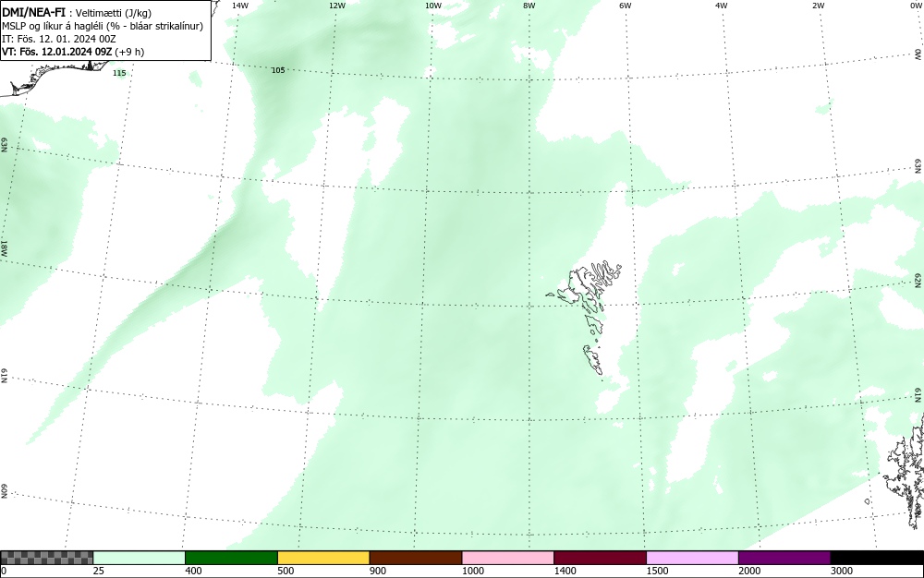Select the yellow legend swatch
This screenshot has width=924, height=578.
click(x=323, y=558)
